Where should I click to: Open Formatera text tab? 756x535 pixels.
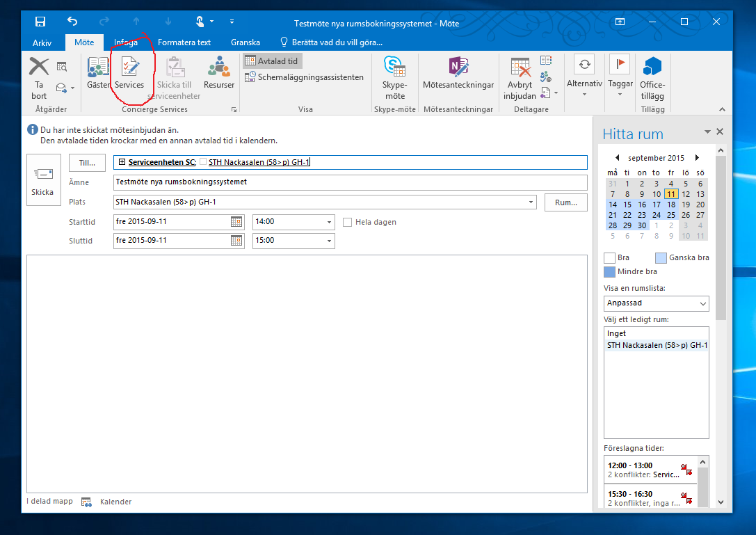click(184, 42)
